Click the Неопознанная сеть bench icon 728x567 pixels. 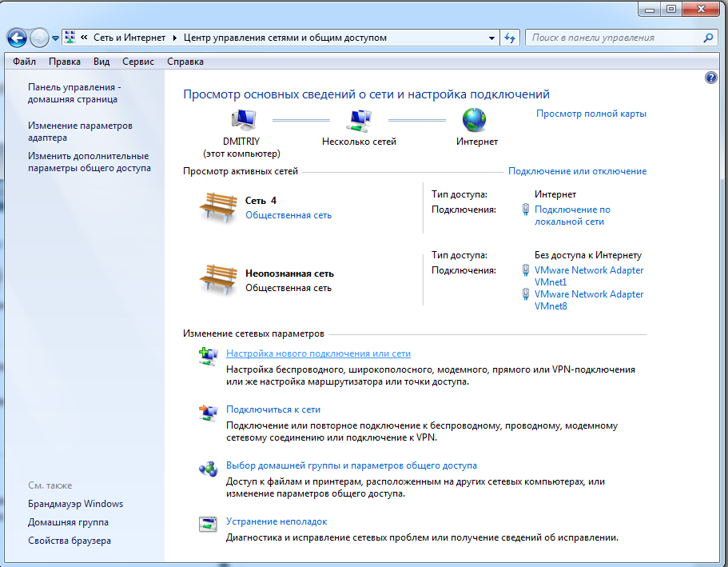coord(218,279)
